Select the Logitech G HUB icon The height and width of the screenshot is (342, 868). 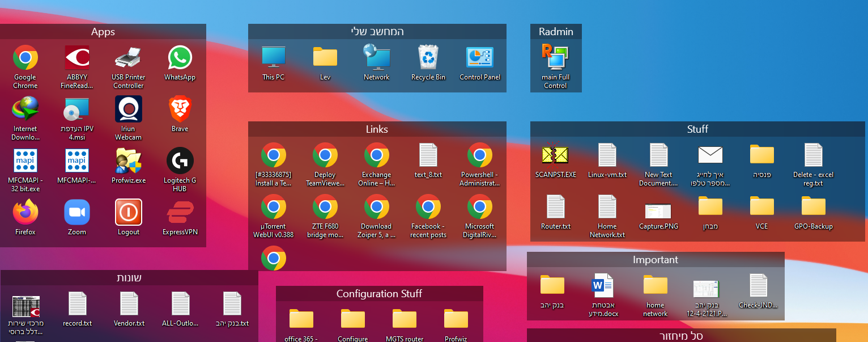pyautogui.click(x=180, y=161)
